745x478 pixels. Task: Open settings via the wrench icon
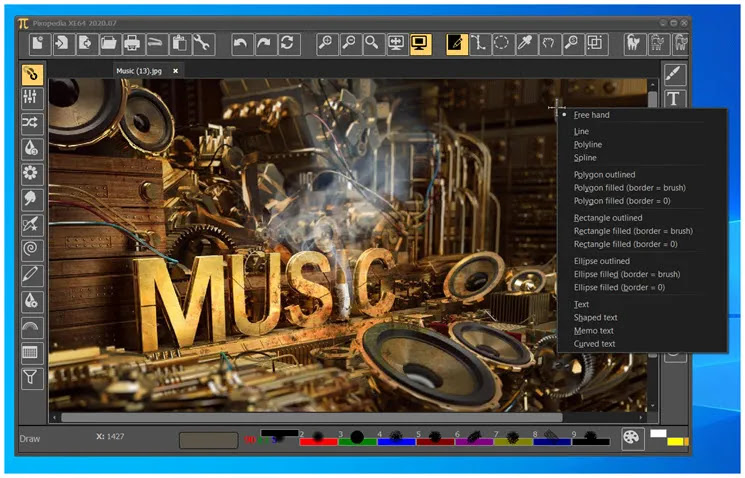click(203, 44)
